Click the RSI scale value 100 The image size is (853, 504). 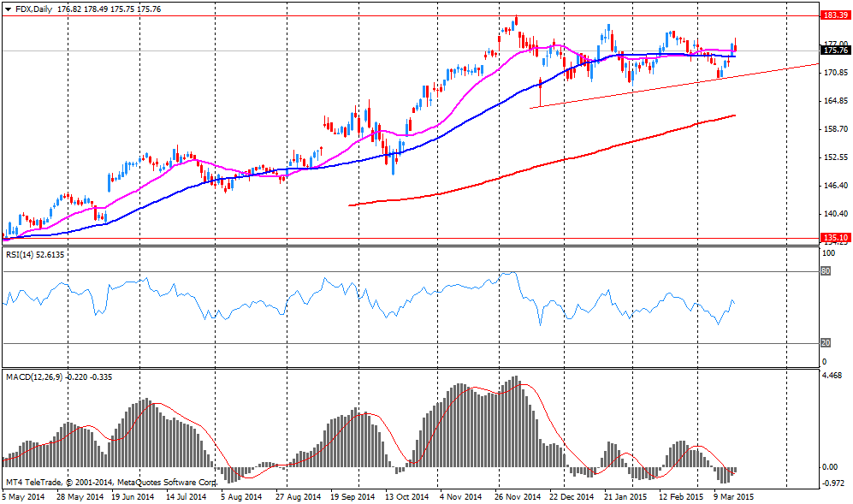[828, 253]
